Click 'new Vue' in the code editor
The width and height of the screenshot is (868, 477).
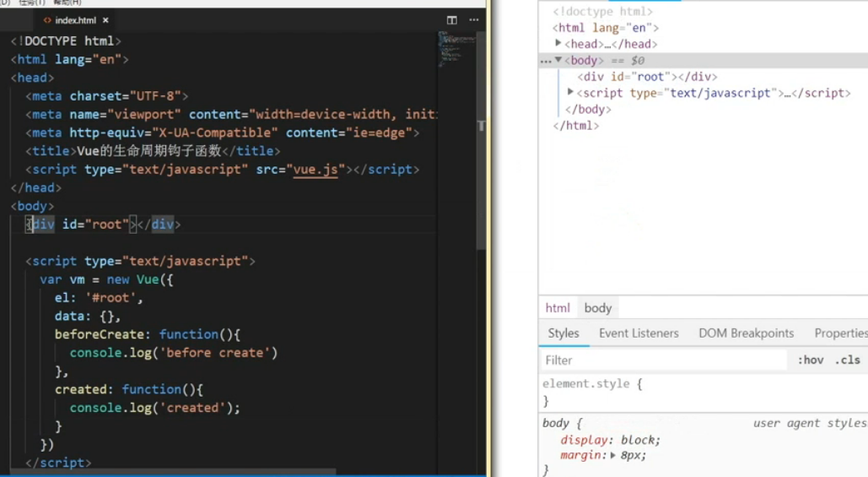click(x=133, y=279)
